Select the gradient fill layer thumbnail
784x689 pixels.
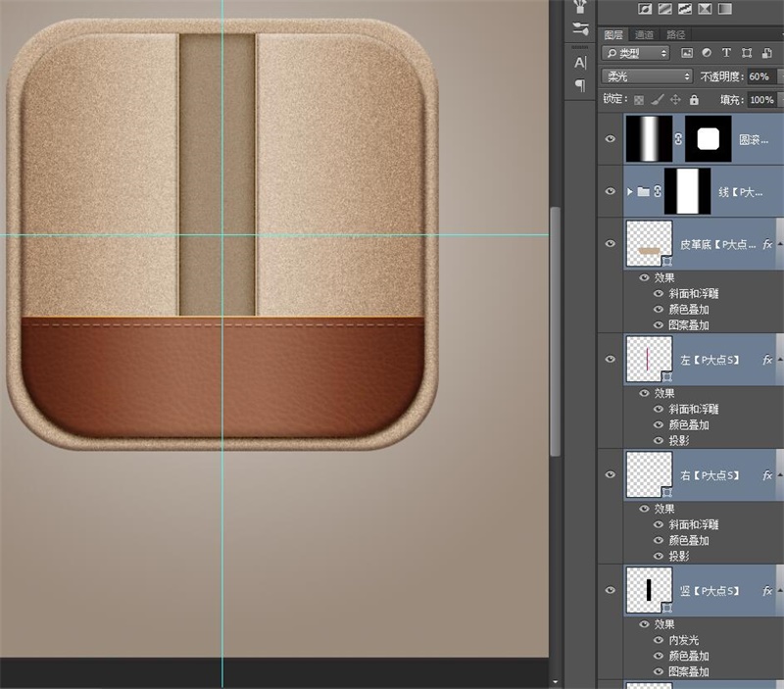click(649, 139)
